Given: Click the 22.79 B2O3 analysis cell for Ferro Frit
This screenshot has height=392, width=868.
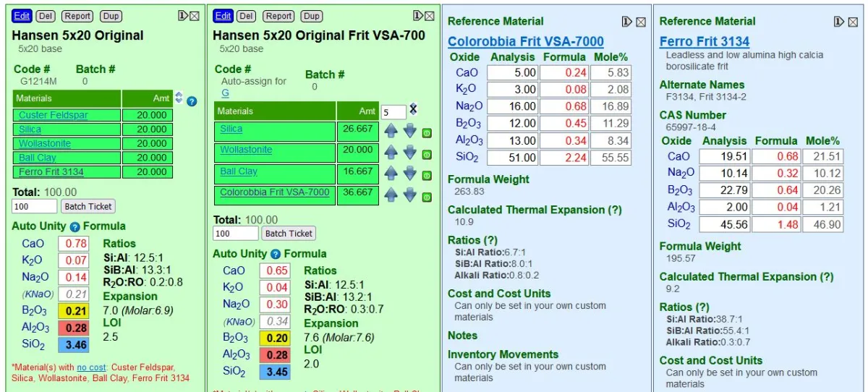Looking at the screenshot, I should [x=725, y=190].
